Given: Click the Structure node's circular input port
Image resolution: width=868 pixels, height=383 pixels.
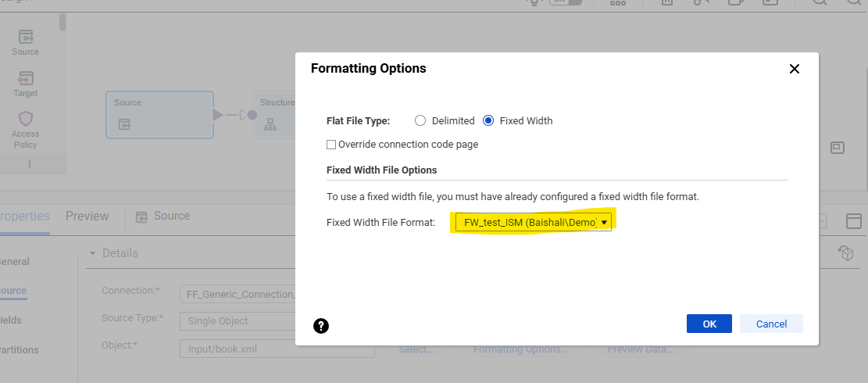Looking at the screenshot, I should coord(252,115).
